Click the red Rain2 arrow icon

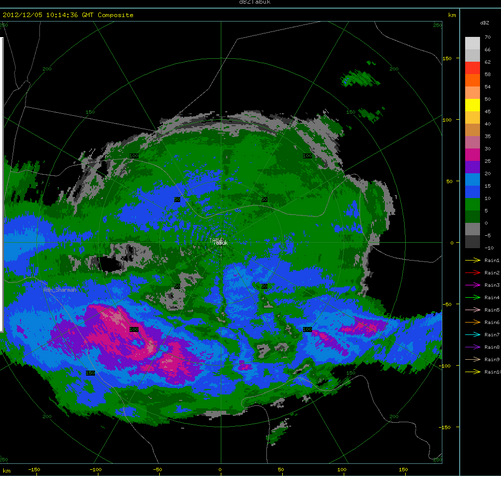coord(473,273)
